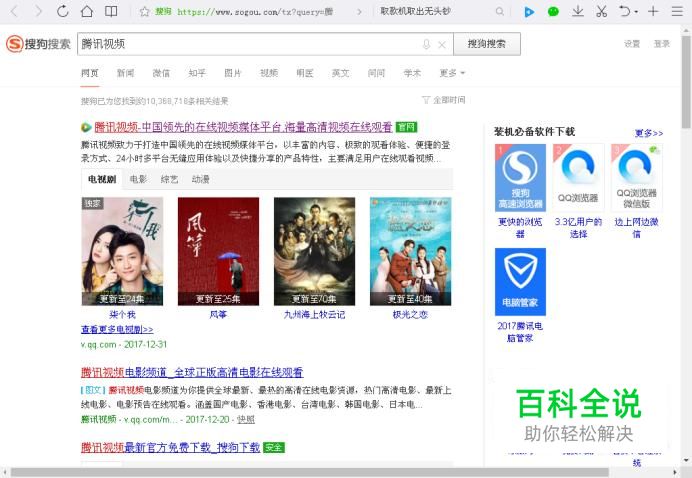Open 设置 link at top right
Screen dimensions: 692x478
coord(632,44)
